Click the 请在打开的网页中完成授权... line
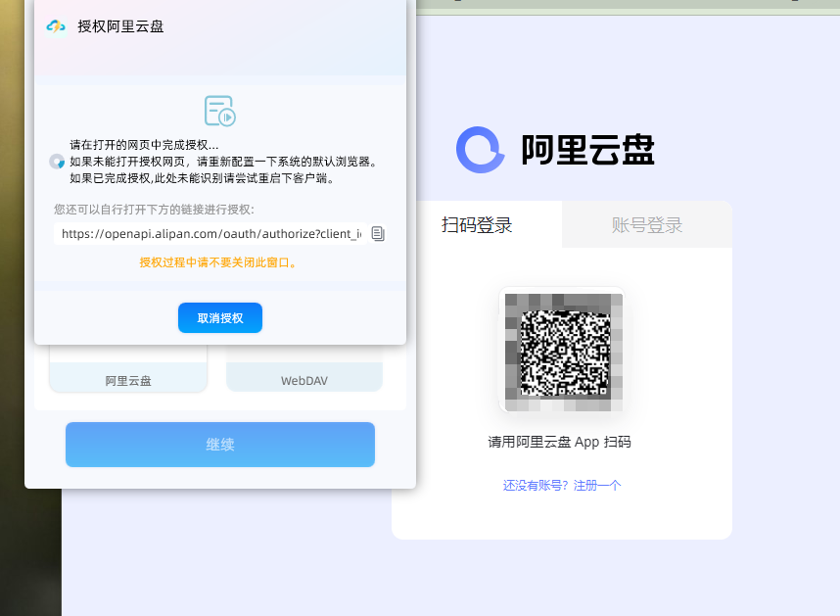The height and width of the screenshot is (616, 840). (x=144, y=145)
